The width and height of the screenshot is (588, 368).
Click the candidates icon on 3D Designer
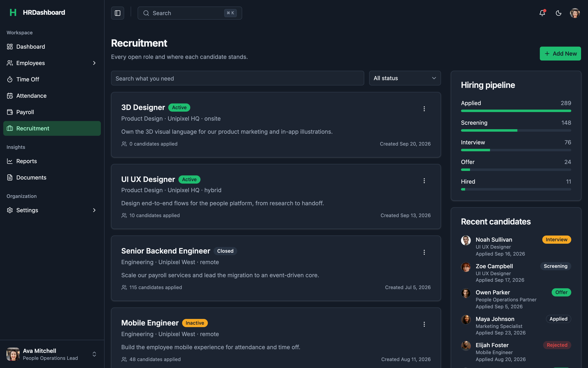pos(124,144)
